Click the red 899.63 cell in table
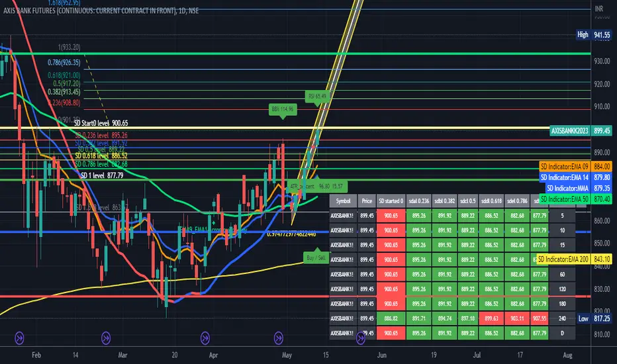 (x=491, y=318)
